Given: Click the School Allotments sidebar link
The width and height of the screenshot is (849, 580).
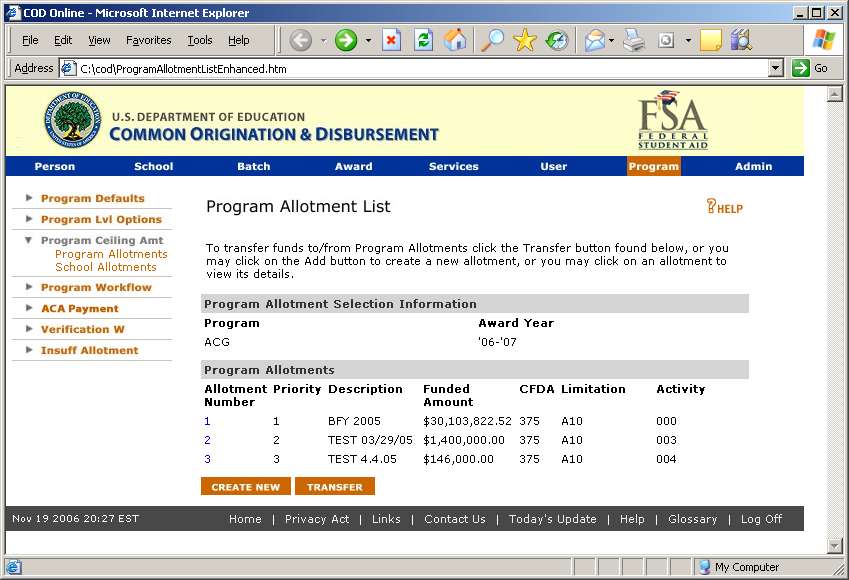Looking at the screenshot, I should tap(106, 267).
